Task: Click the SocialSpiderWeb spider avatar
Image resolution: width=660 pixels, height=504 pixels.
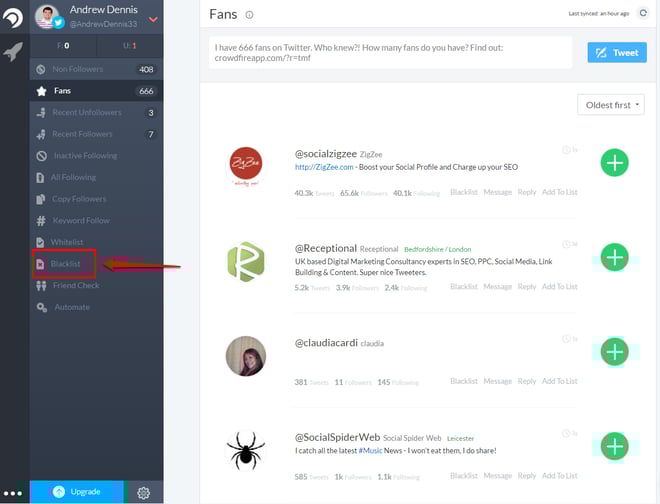Action: (246, 451)
